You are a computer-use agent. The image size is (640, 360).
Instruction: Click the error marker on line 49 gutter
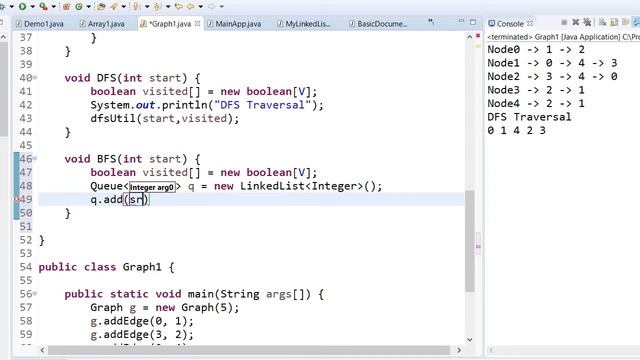click(x=17, y=199)
